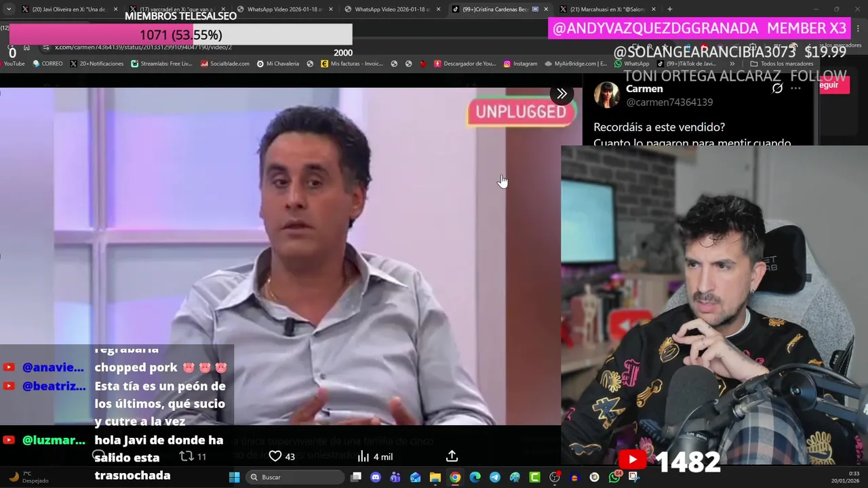868x488 pixels.
Task: Switch to Marcahuasi en X tab
Action: click(x=608, y=9)
